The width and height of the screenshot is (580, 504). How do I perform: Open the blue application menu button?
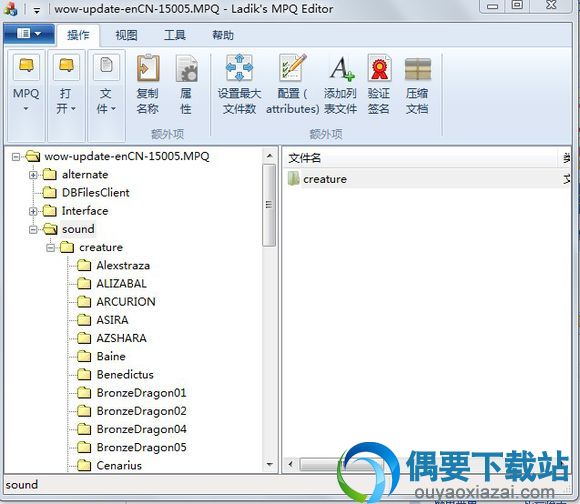point(29,34)
